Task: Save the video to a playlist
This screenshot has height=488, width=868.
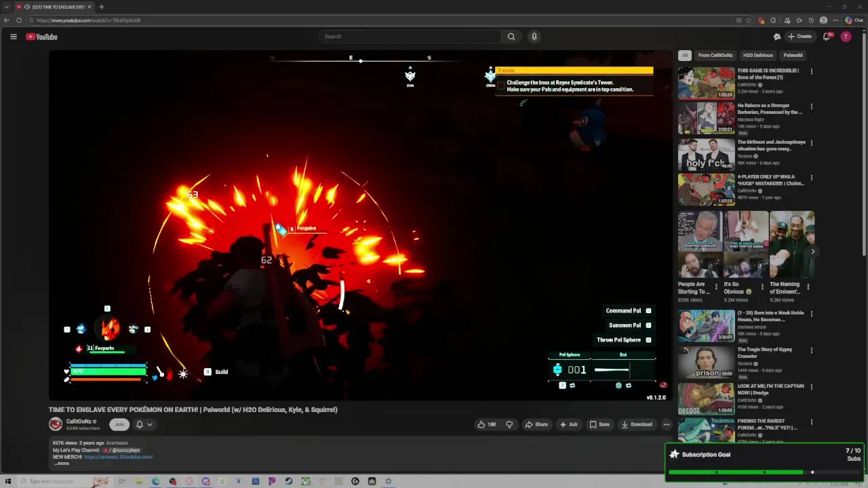Action: (x=599, y=424)
